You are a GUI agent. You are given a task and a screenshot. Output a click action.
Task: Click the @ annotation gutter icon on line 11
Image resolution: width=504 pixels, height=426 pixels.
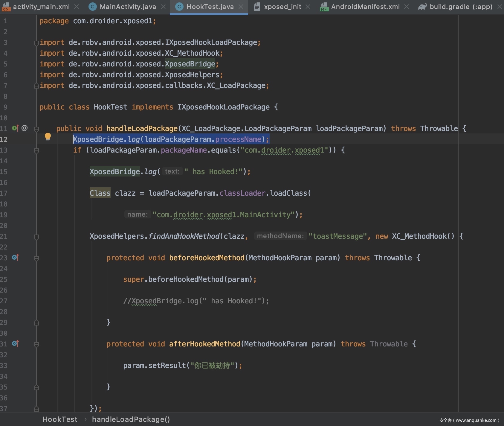[x=25, y=128]
